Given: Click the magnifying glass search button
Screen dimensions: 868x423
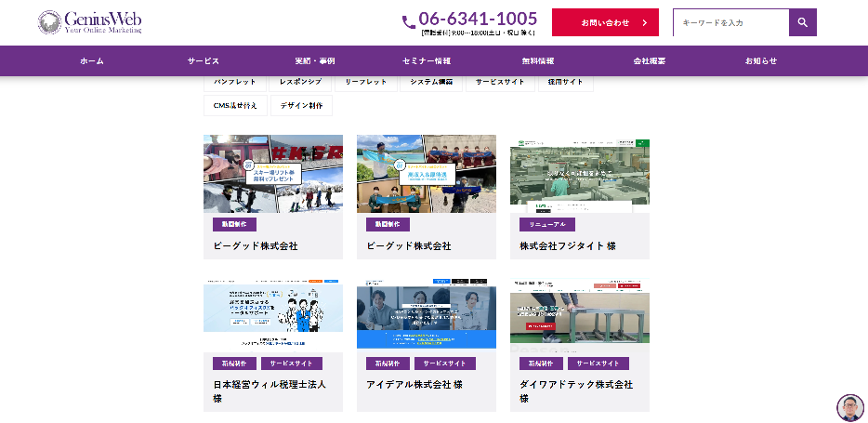Looking at the screenshot, I should [802, 22].
